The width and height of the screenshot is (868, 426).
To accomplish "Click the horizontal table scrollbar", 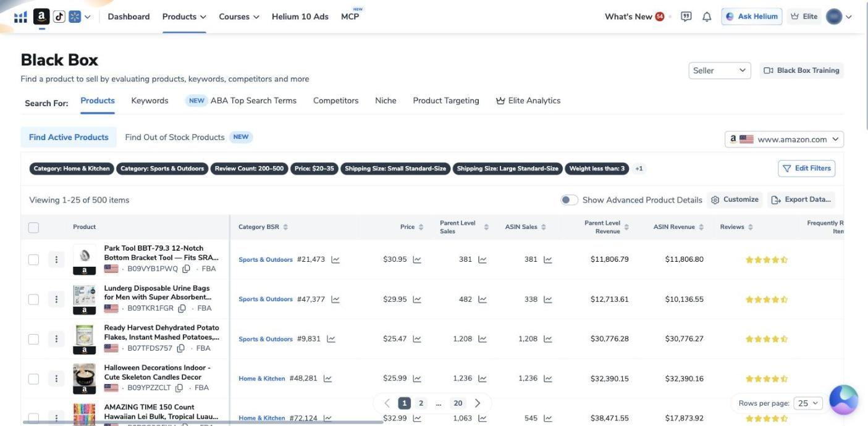I will click(x=203, y=422).
